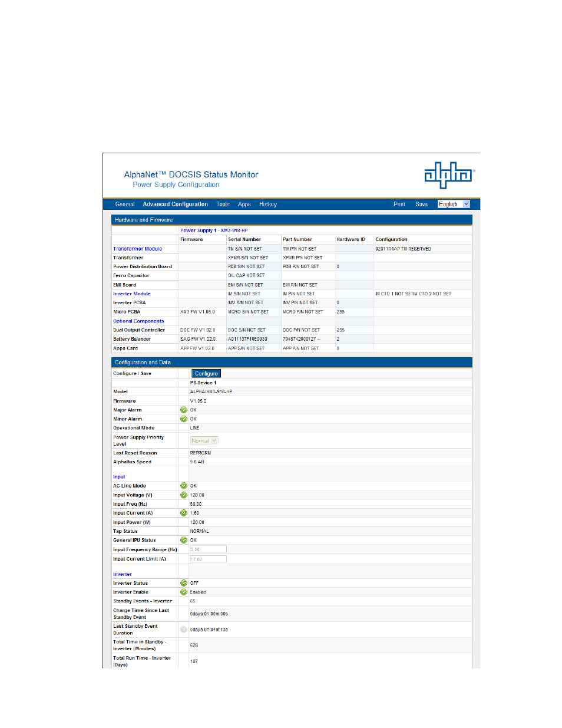Image resolution: width=562 pixels, height=728 pixels.
Task: Click the Configure button
Action: coord(206,374)
